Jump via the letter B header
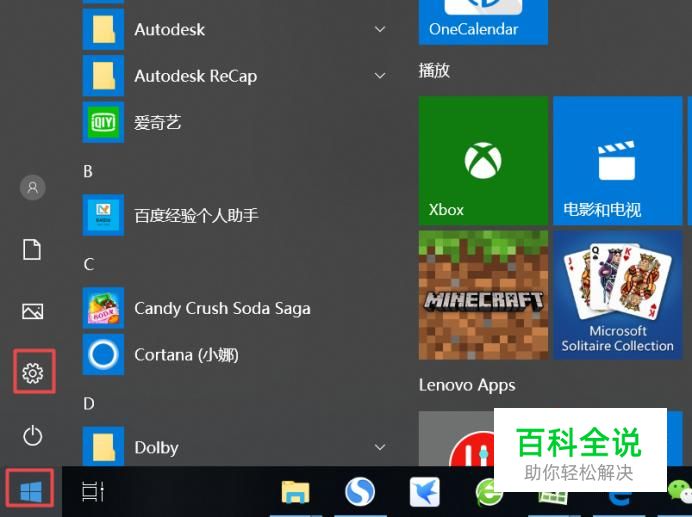The width and height of the screenshot is (692, 517). 88,171
